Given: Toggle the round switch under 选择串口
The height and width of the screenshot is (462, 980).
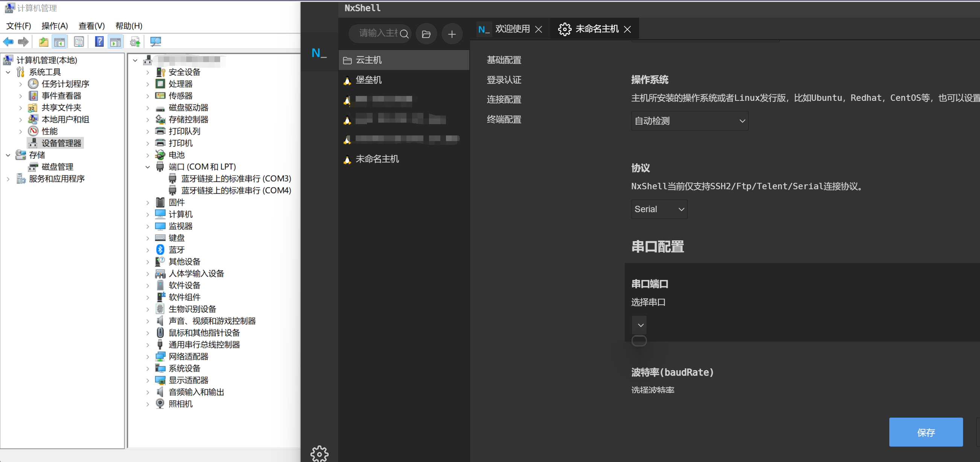Looking at the screenshot, I should pyautogui.click(x=639, y=341).
